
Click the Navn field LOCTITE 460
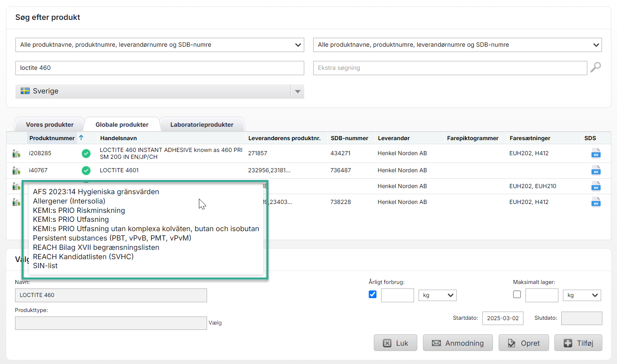[111, 295]
